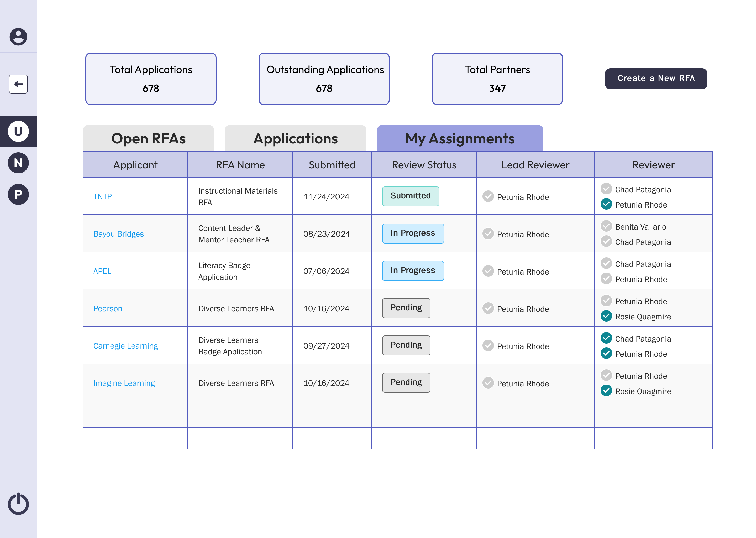
Task: Click Create a New RFA button
Action: [656, 79]
